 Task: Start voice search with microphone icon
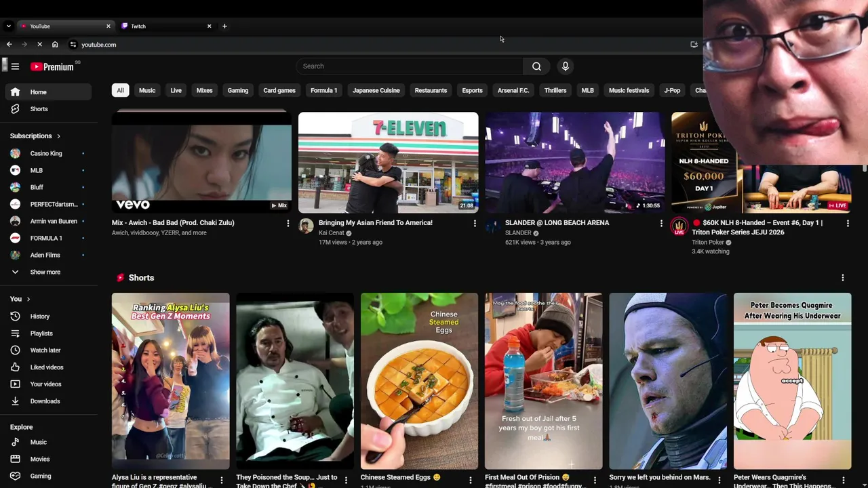point(565,66)
